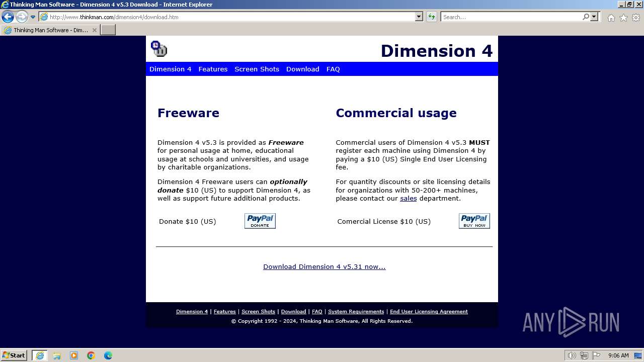Image resolution: width=644 pixels, height=362 pixels.
Task: Click the browser Search box
Action: (511, 17)
